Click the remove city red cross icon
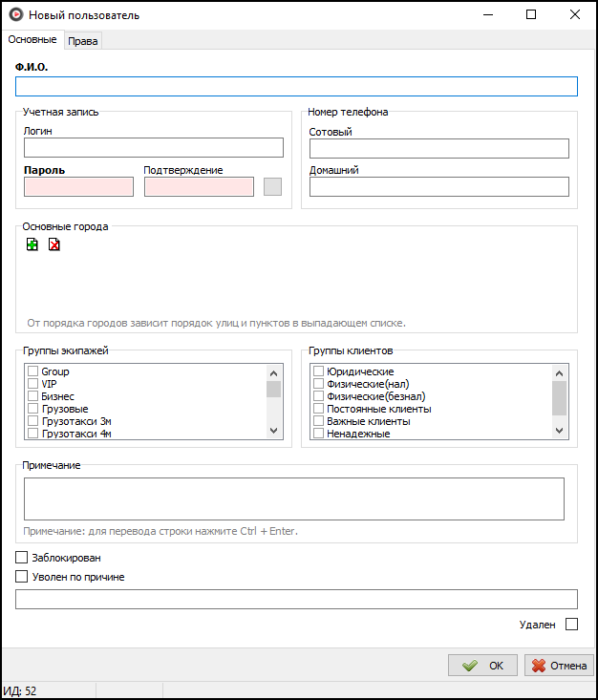 (x=54, y=244)
